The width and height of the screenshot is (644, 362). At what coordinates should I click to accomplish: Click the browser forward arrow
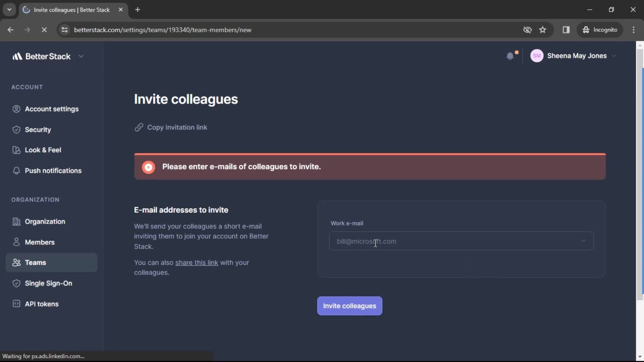click(27, 30)
